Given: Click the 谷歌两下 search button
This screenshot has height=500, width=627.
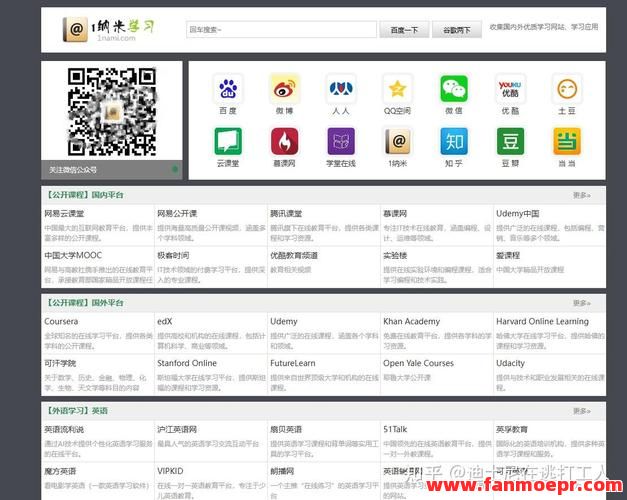Looking at the screenshot, I should (x=457, y=30).
